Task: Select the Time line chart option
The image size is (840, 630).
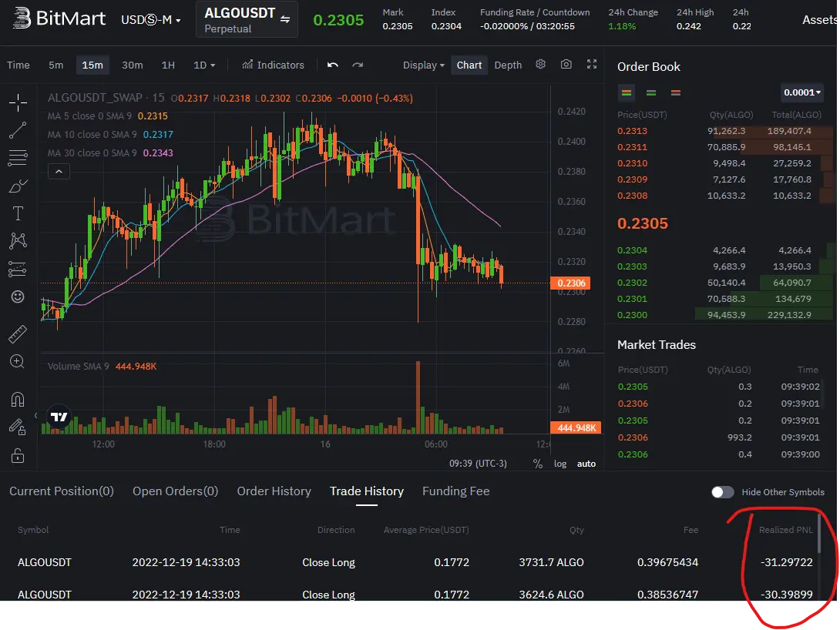Action: pos(18,65)
